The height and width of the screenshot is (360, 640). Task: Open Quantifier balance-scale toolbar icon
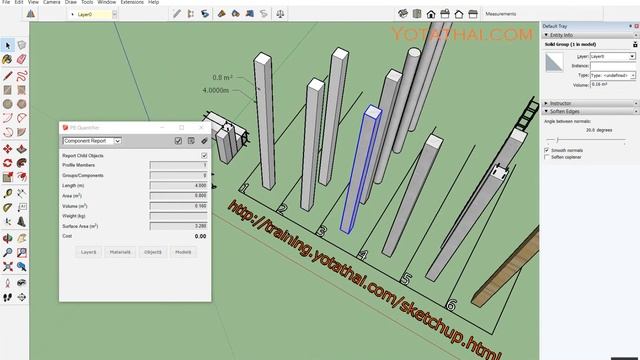point(280,14)
